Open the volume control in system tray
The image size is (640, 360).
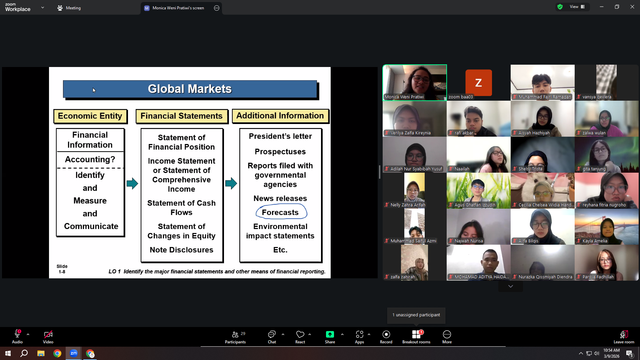coord(596,353)
